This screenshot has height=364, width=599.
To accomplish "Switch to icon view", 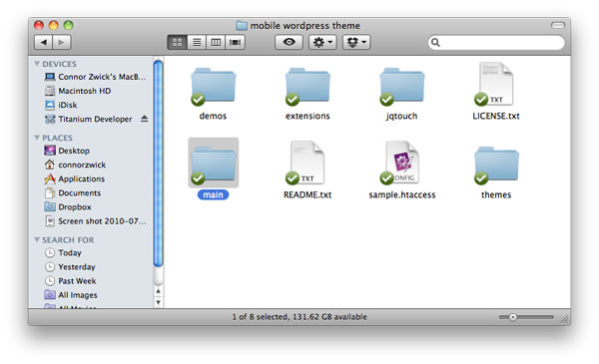I will click(177, 42).
